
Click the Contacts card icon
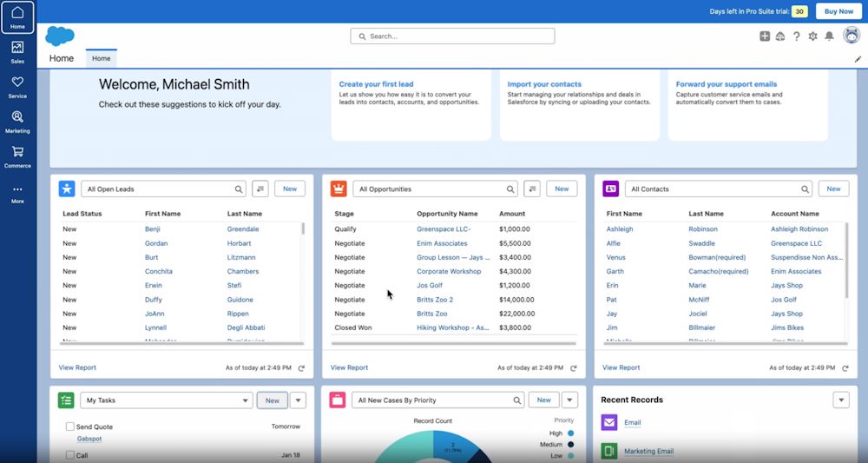pos(610,189)
